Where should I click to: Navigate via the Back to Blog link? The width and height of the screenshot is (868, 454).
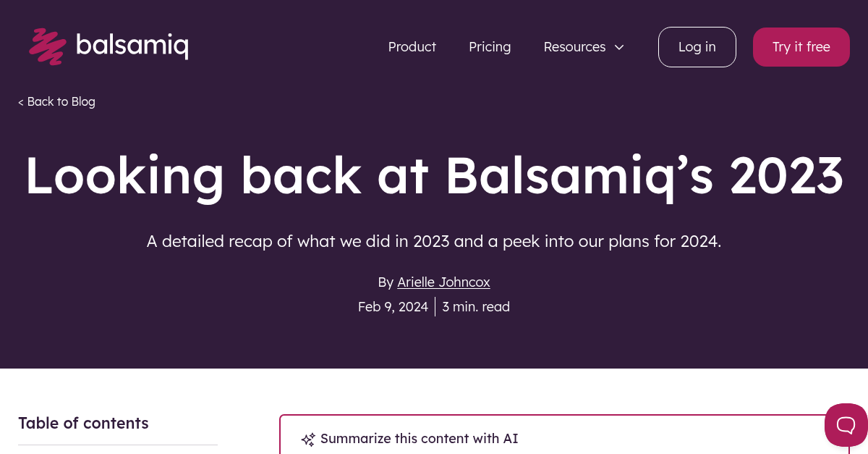tap(56, 101)
